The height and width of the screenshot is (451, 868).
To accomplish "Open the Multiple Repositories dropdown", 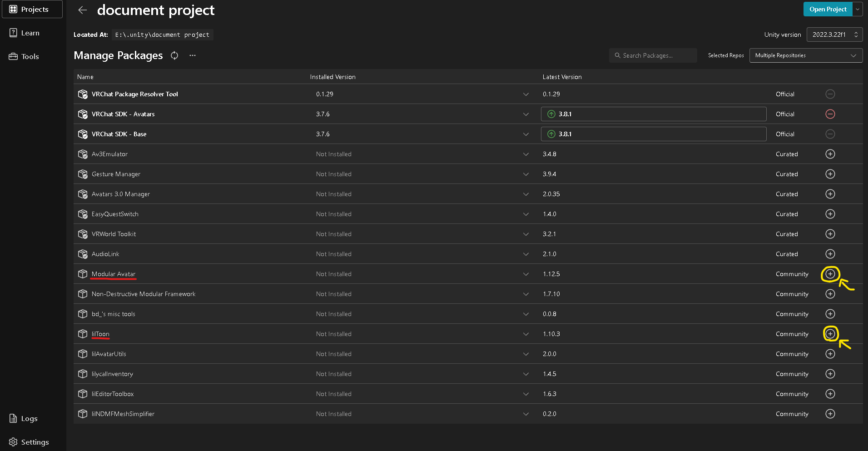I will click(806, 55).
